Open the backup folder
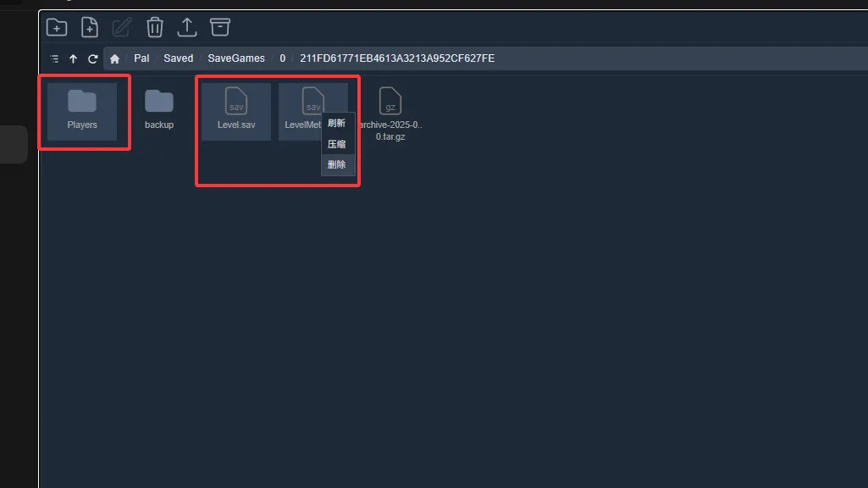Viewport: 868px width, 488px height. (x=159, y=111)
